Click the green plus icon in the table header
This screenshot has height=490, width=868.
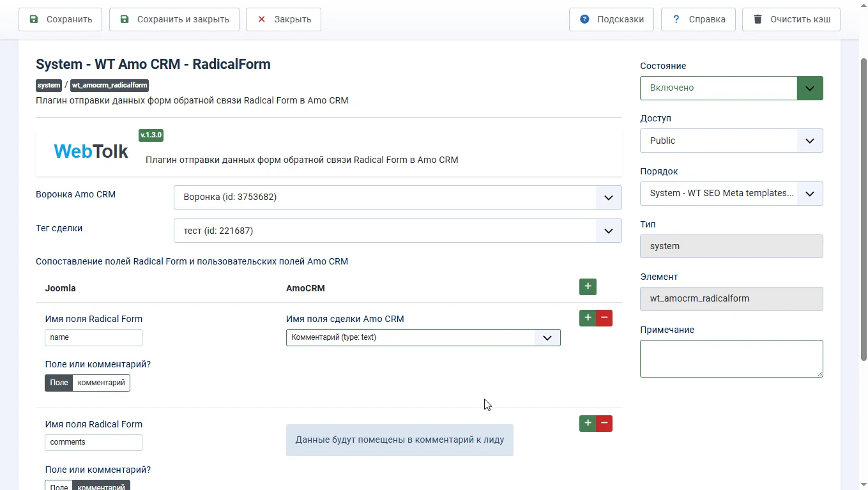(588, 287)
